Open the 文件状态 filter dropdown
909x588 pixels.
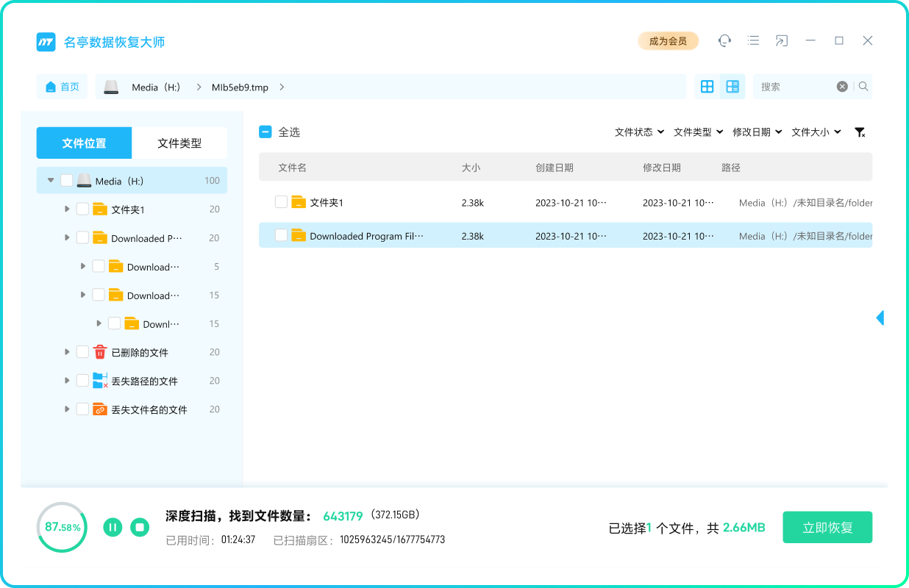tap(639, 132)
